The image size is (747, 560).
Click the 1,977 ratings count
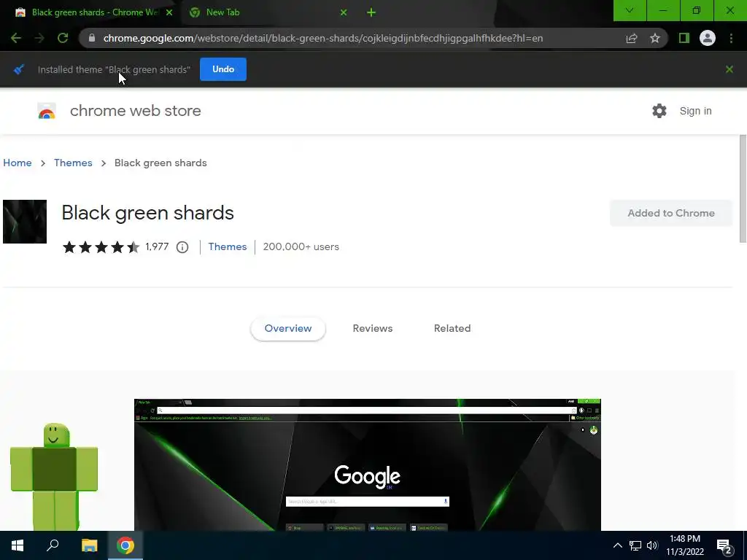(157, 246)
